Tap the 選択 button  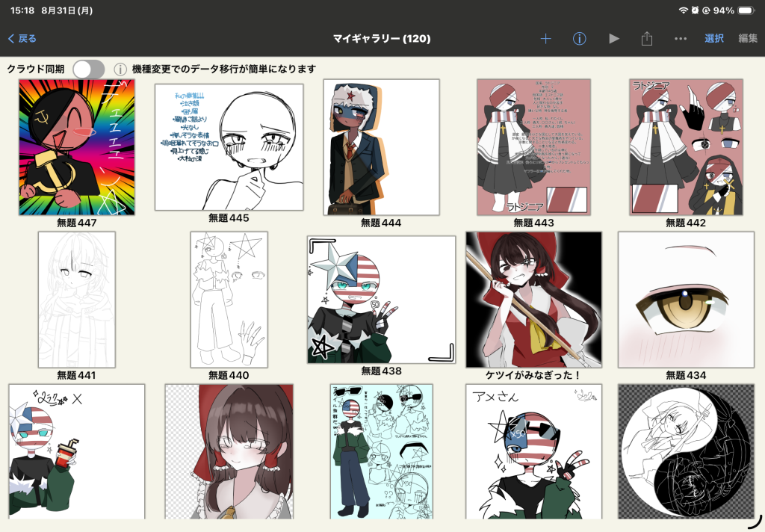click(713, 39)
